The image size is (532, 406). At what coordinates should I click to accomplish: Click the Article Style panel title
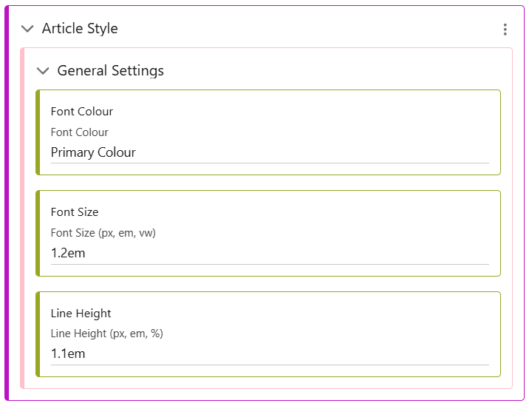point(80,29)
